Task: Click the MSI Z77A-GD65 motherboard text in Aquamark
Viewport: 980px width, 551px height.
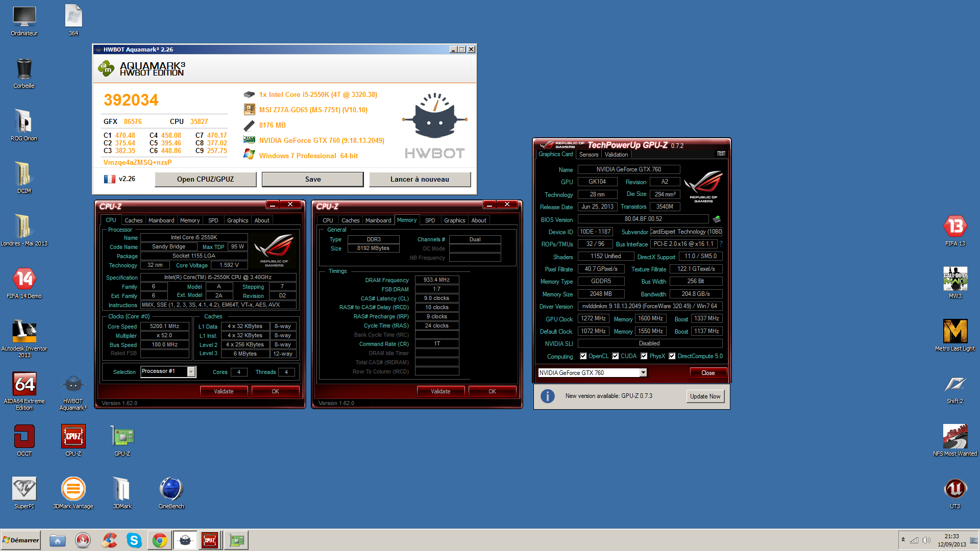Action: 313,110
